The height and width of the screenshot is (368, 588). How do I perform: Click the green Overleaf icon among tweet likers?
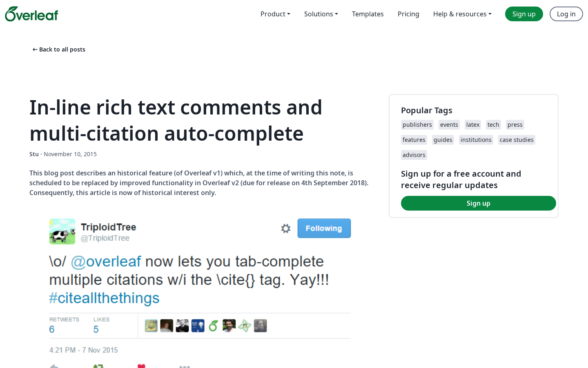point(214,326)
